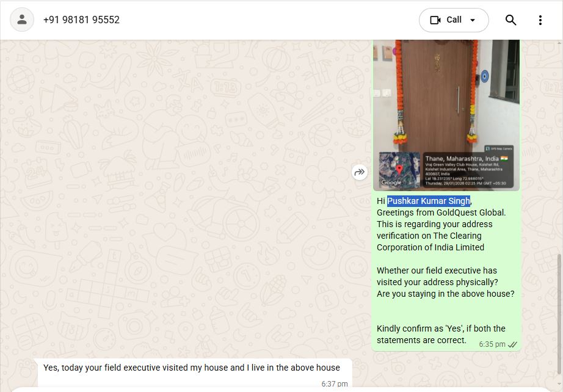
Task: Click the 'Greetings from GoldQuest Global' message text
Action: coord(441,212)
